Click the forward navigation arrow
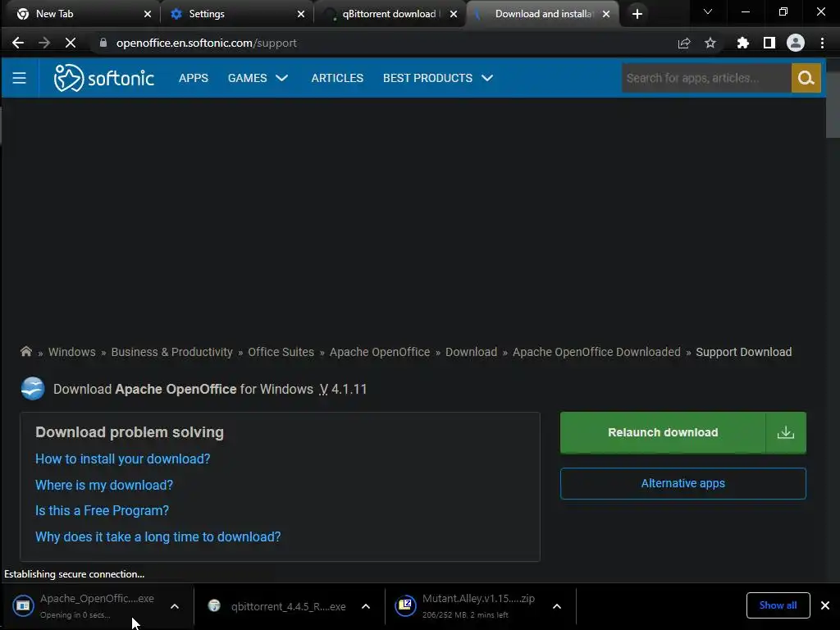Screen dimensions: 840x630 [x=44, y=43]
